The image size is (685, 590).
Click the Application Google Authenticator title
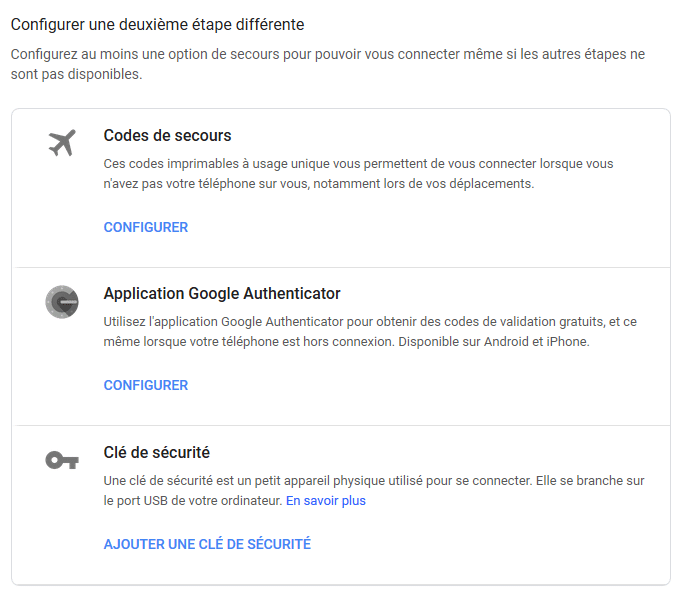(x=222, y=293)
